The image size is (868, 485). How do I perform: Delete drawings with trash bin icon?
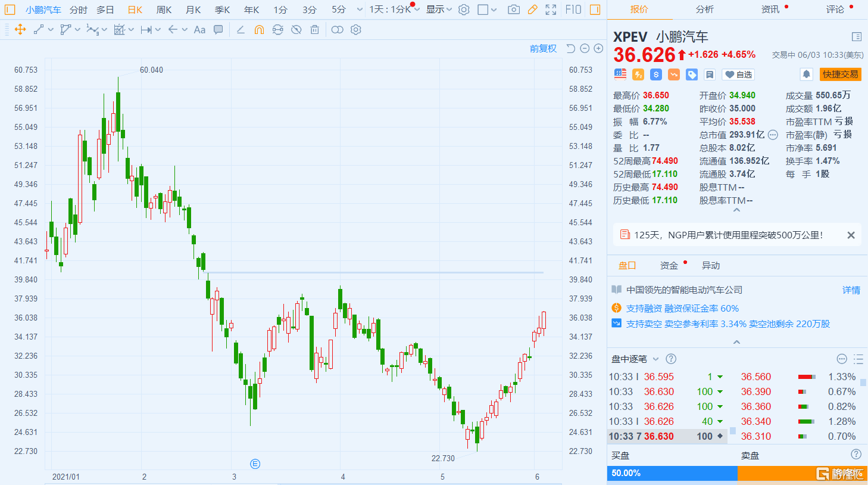315,30
